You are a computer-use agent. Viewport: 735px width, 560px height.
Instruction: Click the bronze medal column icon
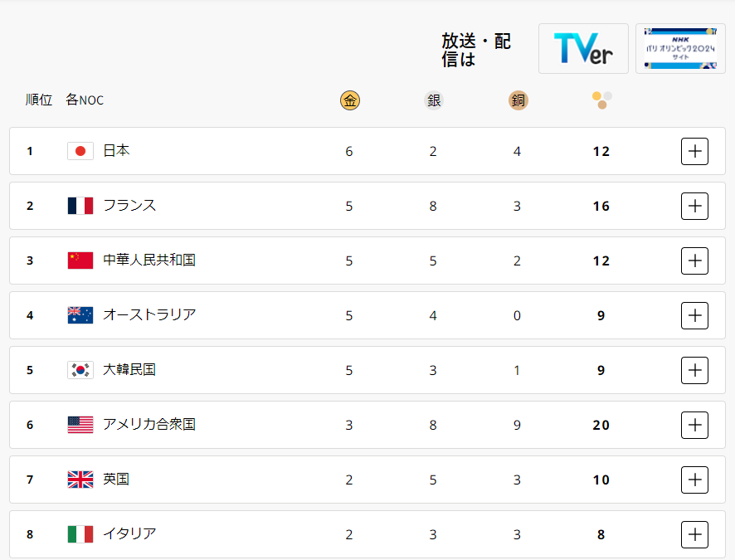(x=518, y=100)
